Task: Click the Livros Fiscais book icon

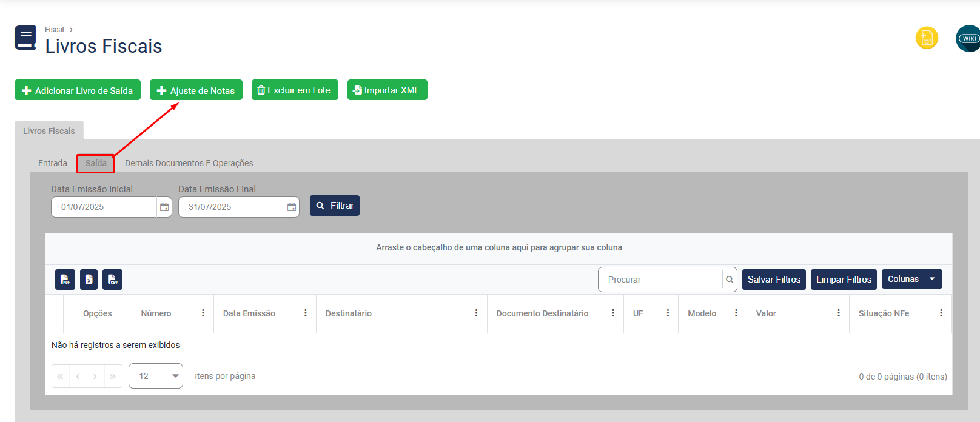Action: (x=25, y=38)
